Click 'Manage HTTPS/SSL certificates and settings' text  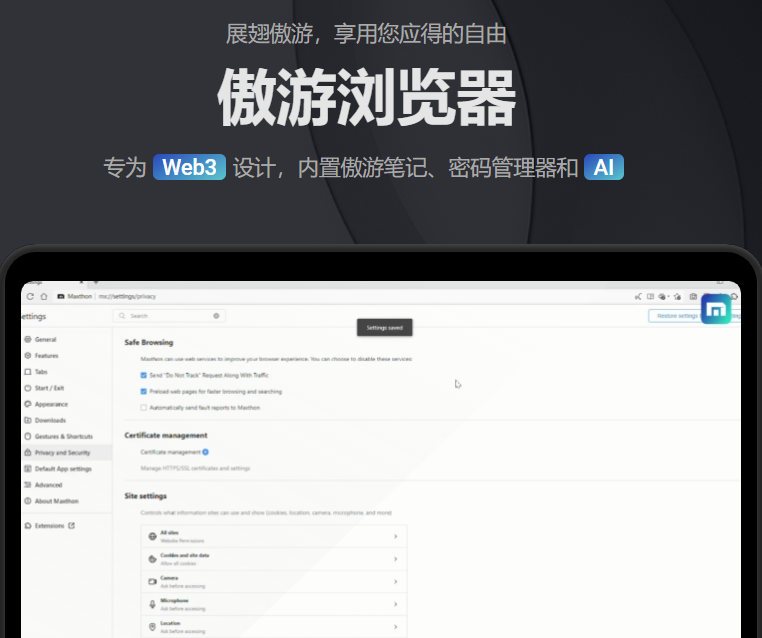coord(195,468)
